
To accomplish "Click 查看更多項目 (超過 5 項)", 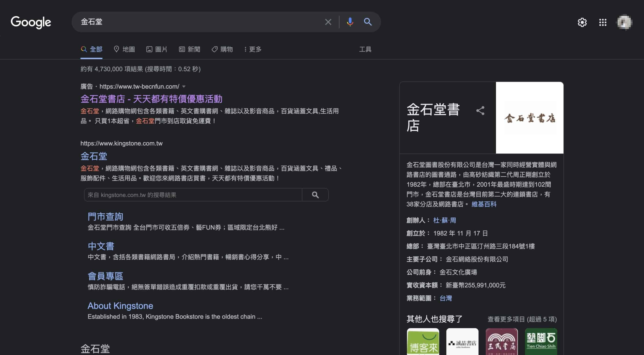I will click(522, 319).
